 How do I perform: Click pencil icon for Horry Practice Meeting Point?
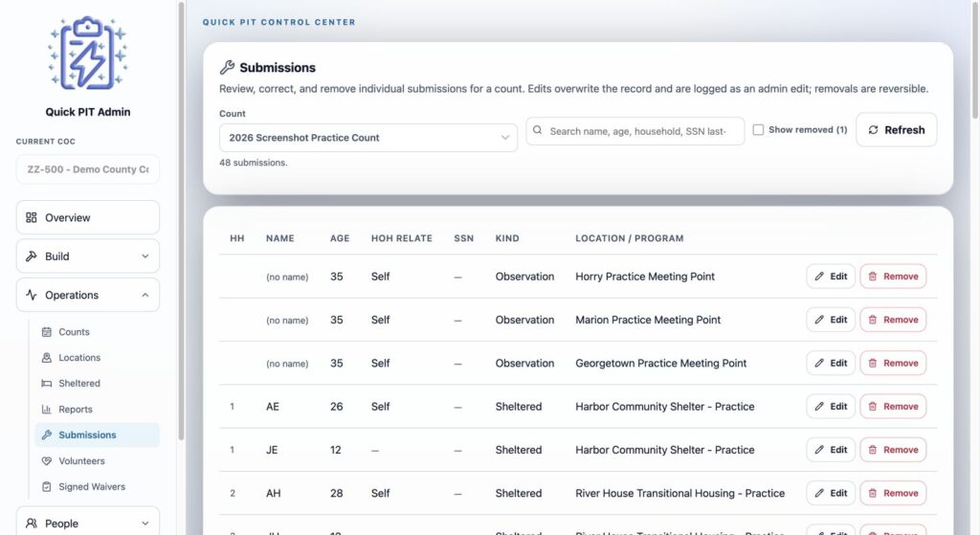[x=819, y=277]
